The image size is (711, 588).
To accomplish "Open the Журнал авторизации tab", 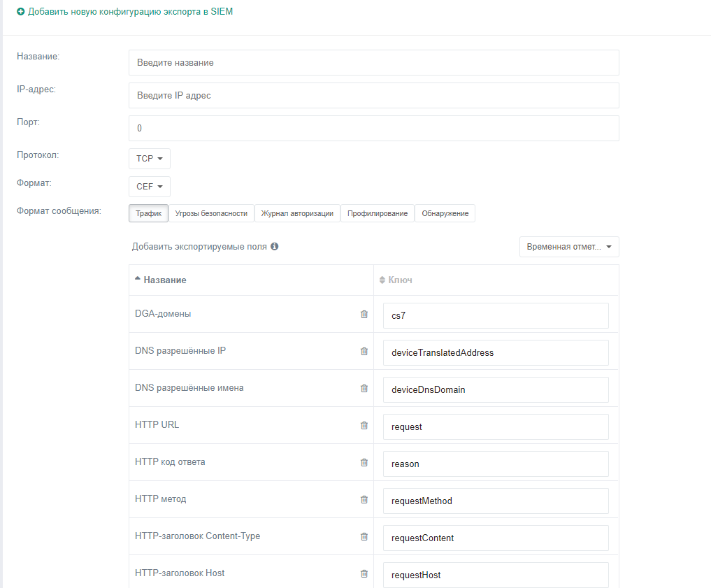I will pyautogui.click(x=297, y=213).
